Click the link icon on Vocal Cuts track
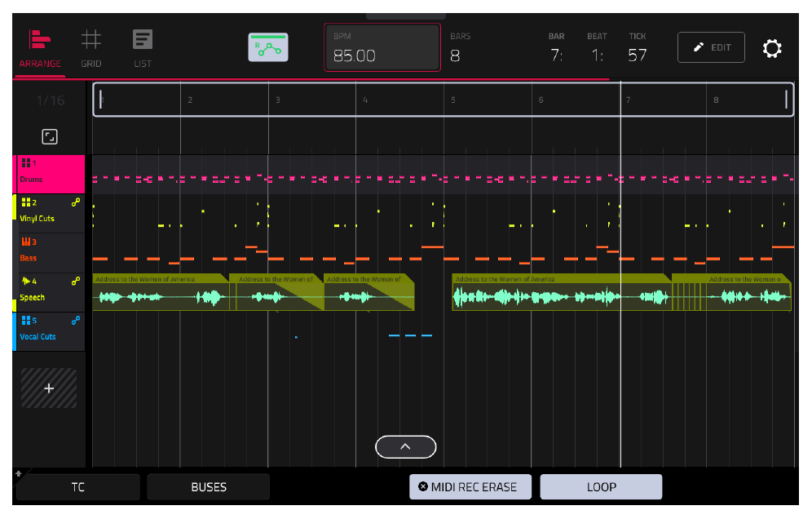 [x=76, y=321]
